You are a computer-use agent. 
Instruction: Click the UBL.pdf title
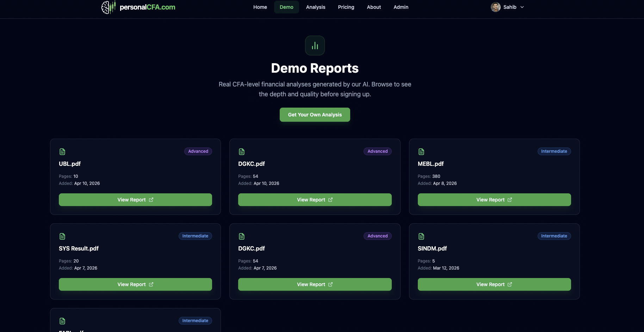pyautogui.click(x=70, y=164)
